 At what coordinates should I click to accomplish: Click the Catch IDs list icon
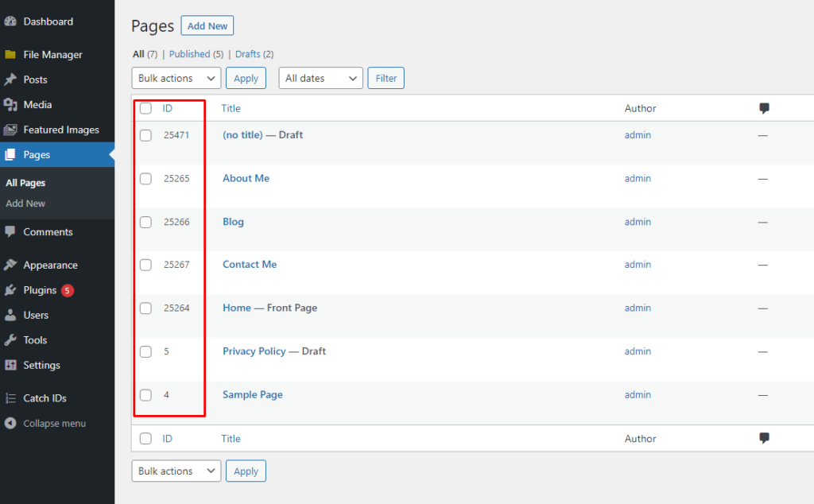(x=10, y=398)
